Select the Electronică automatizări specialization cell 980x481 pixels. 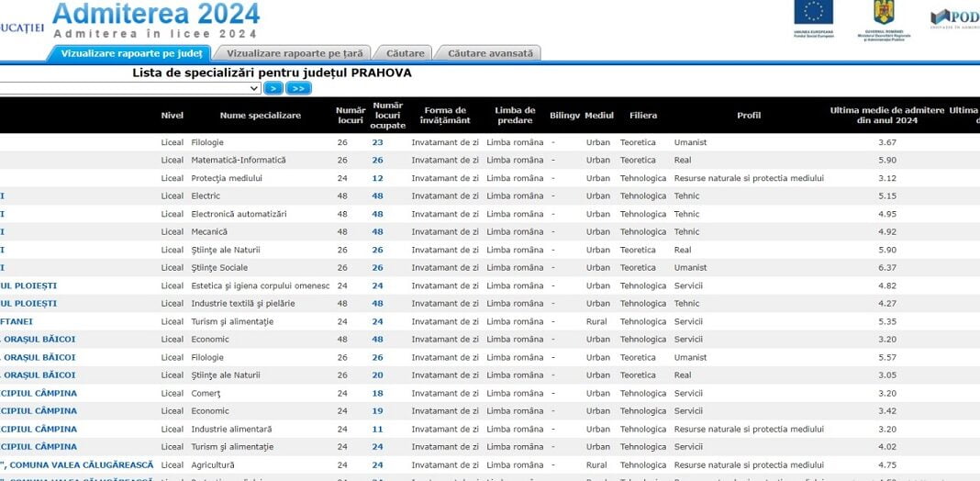239,214
